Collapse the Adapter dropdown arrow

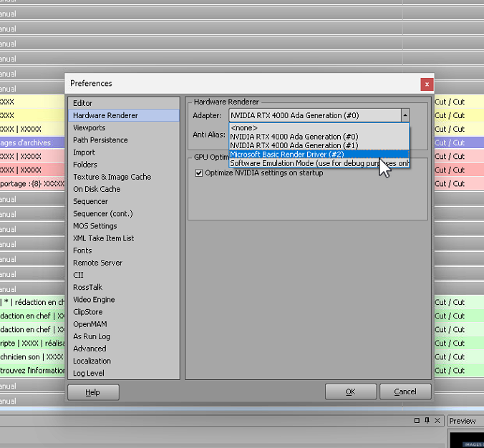click(405, 115)
